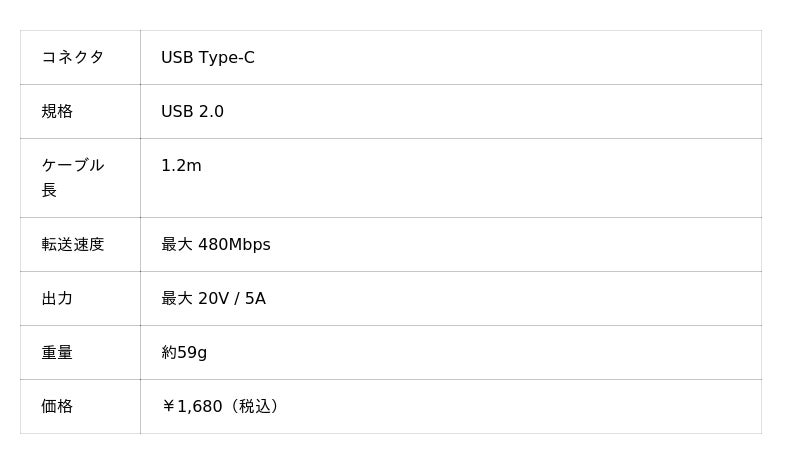Select the 480Mbps speed text
Image resolution: width=800 pixels, height=464 pixels.
click(234, 244)
